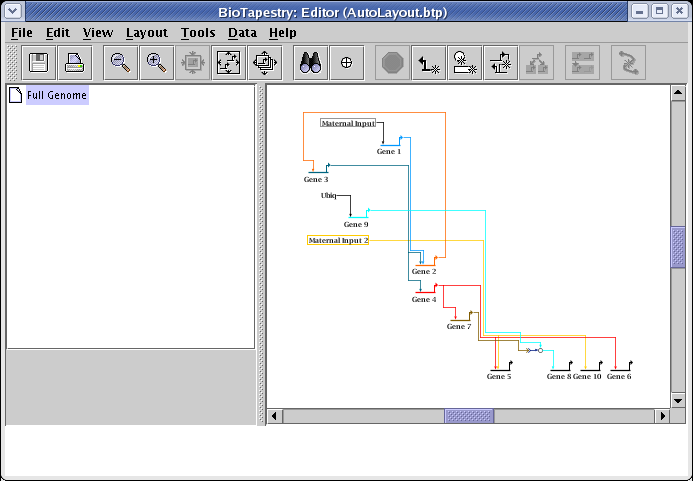
Task: Click the Save floppy disk icon
Action: coord(39,63)
